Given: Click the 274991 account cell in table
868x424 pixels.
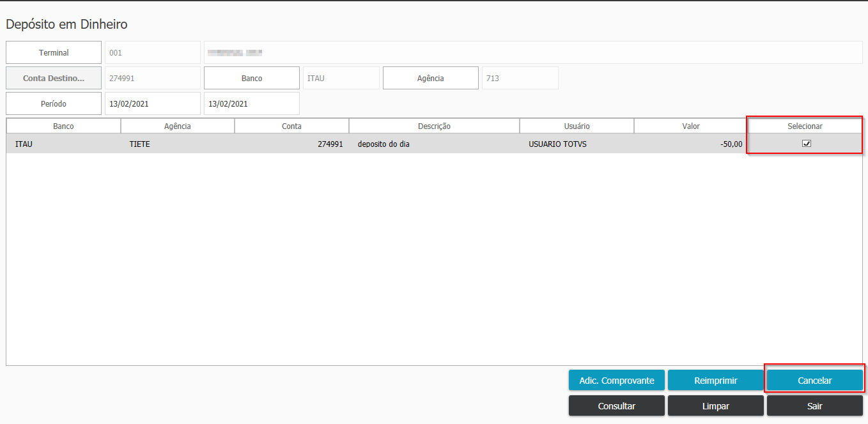Looking at the screenshot, I should pyautogui.click(x=291, y=144).
